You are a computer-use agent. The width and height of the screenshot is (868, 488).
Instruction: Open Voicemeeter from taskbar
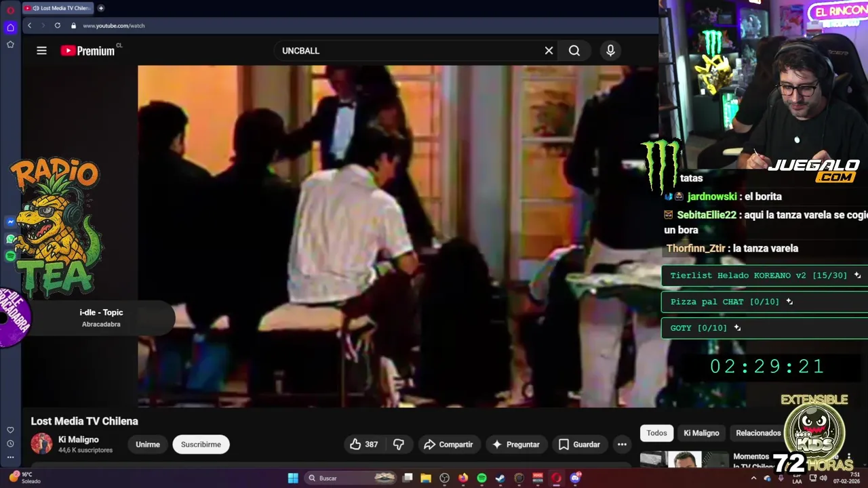[x=538, y=478]
